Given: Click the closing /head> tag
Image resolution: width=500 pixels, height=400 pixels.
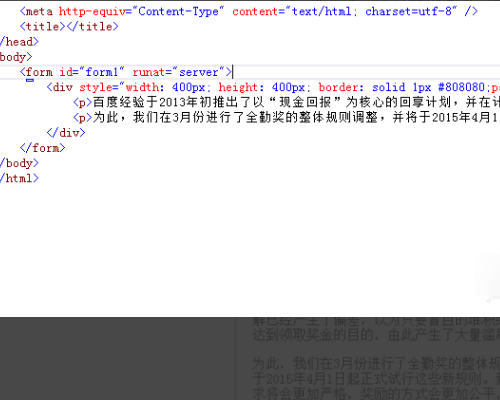Looking at the screenshot, I should pyautogui.click(x=19, y=42).
